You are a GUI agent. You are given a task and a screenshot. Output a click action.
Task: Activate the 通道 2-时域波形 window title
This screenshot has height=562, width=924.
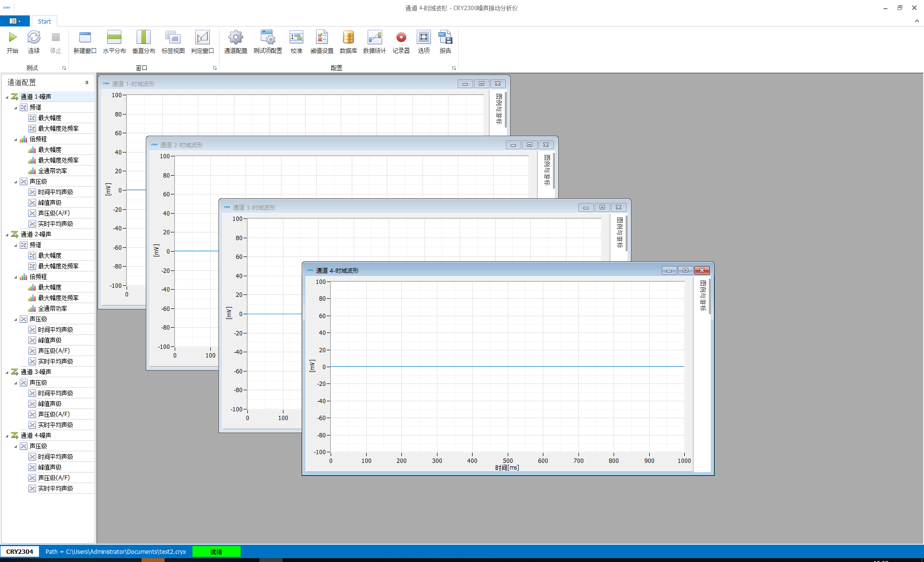click(181, 145)
